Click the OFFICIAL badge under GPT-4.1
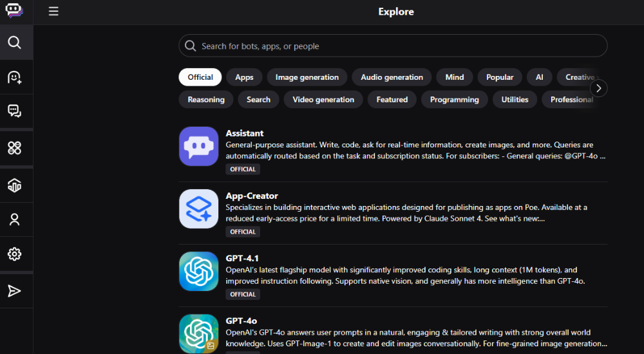The image size is (644, 354). (243, 294)
